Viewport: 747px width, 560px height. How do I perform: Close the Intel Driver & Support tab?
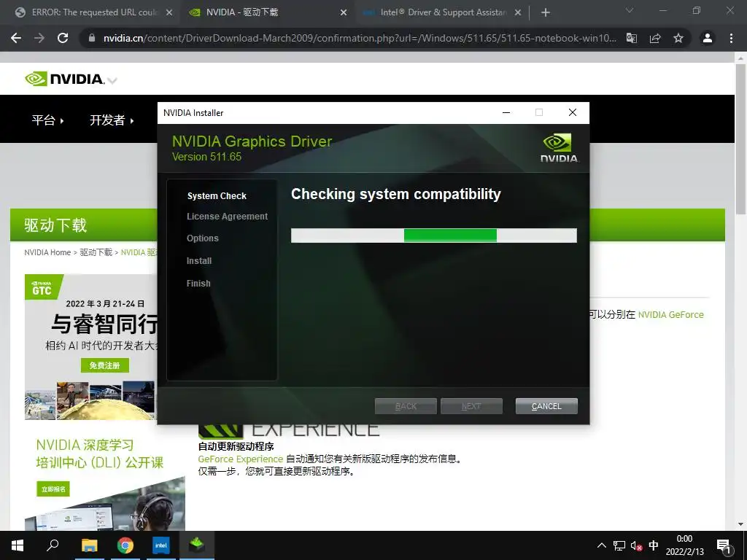coord(518,13)
